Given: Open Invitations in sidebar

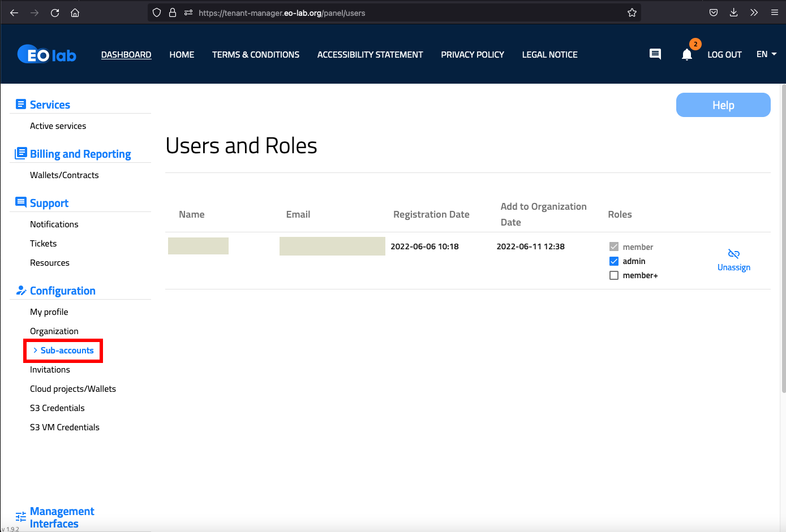Looking at the screenshot, I should click(x=50, y=370).
